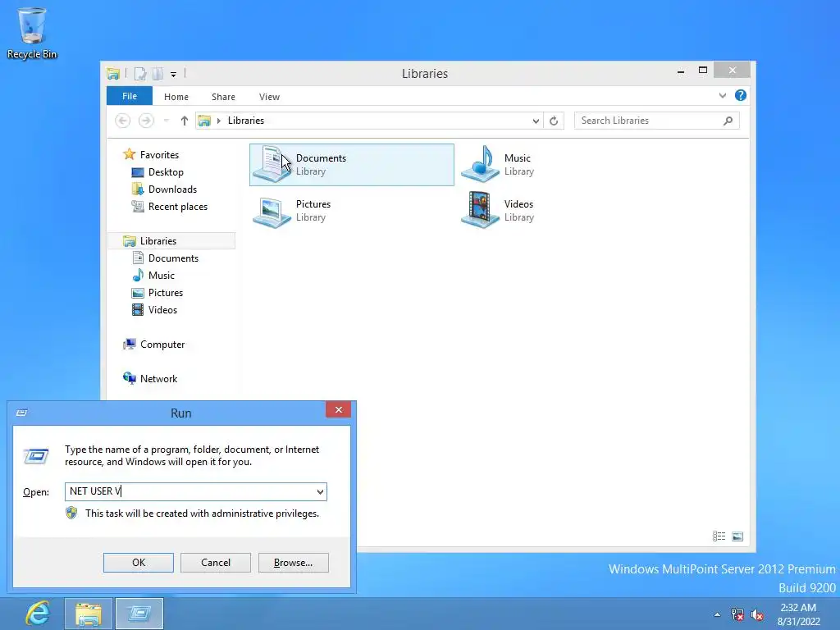Open Customize Quick Access Toolbar dropdown

point(174,75)
